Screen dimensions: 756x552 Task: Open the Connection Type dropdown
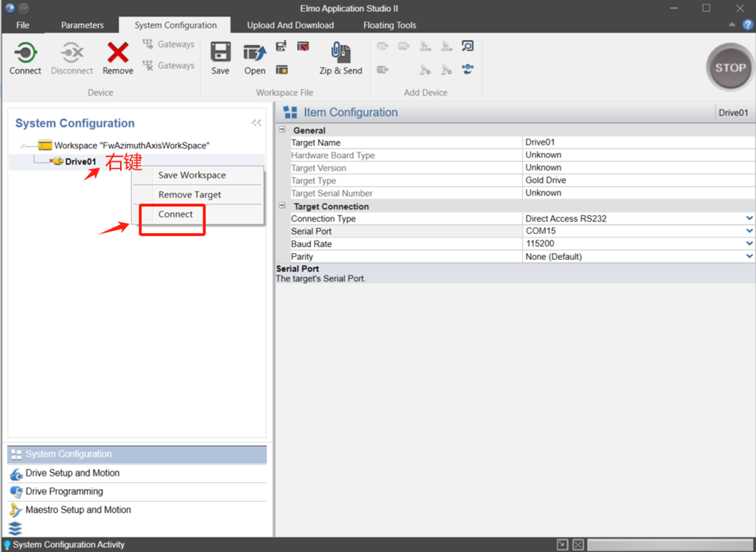tap(749, 219)
